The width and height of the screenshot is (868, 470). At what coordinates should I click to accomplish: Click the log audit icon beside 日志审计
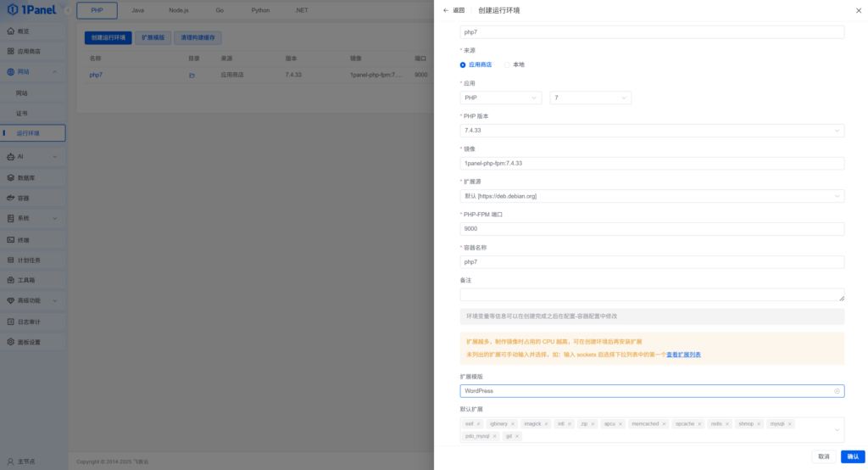[10, 322]
